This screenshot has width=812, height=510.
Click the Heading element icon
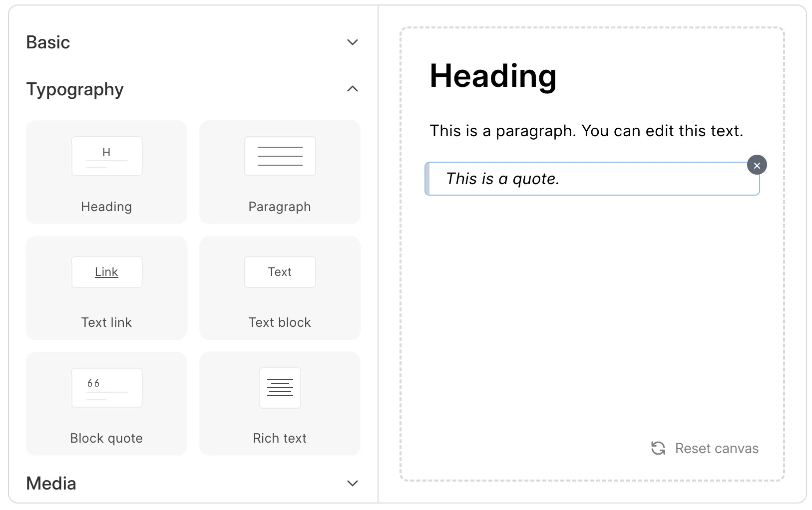point(106,156)
